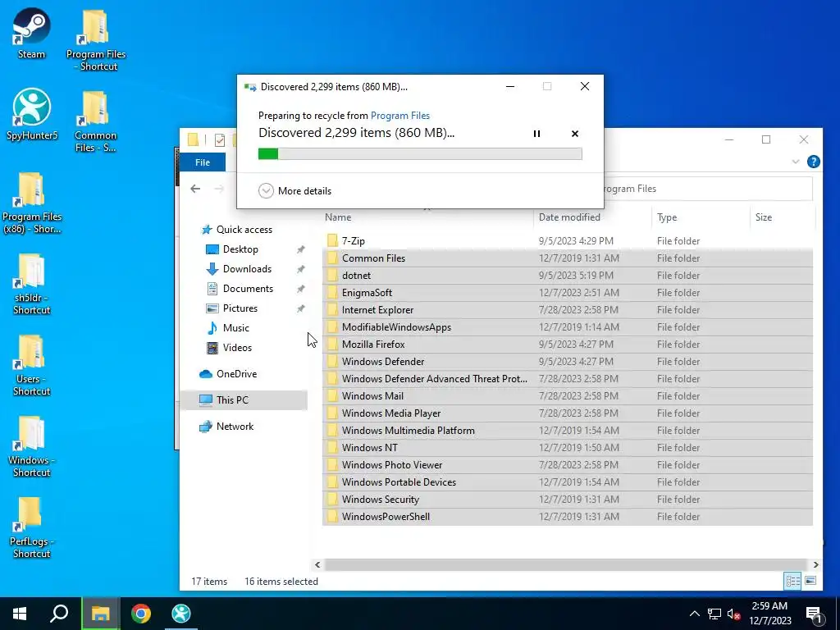
Task: Go back in File Explorer
Action: point(195,189)
